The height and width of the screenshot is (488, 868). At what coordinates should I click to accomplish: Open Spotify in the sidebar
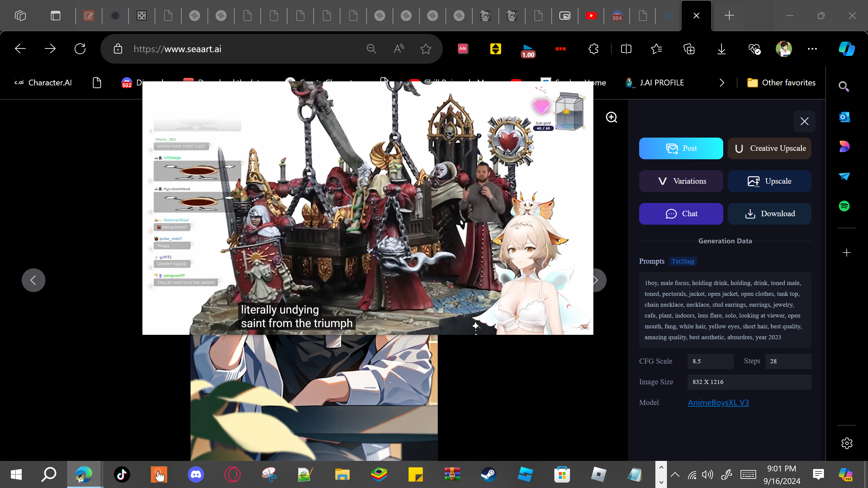pos(844,206)
